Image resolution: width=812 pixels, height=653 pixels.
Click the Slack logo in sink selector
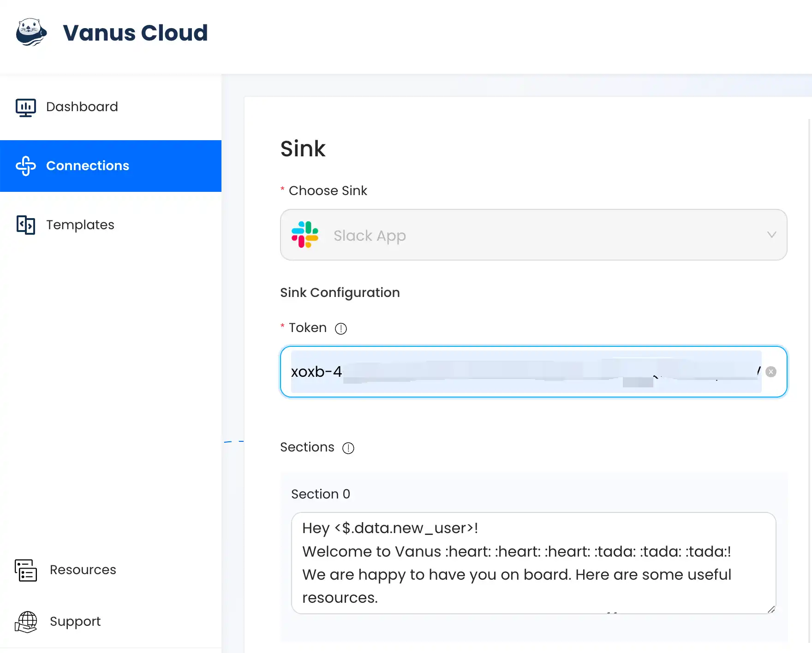coord(305,235)
